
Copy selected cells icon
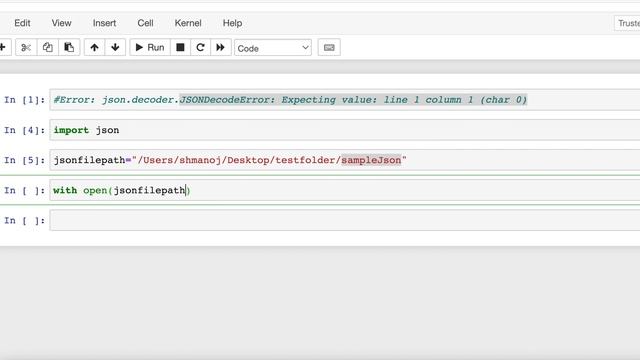point(48,48)
